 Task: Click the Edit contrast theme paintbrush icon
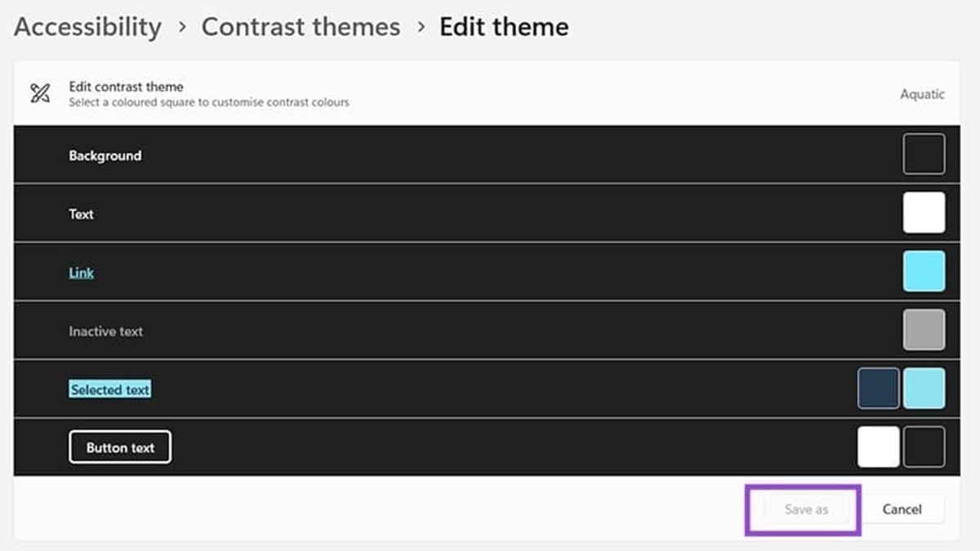pyautogui.click(x=39, y=94)
